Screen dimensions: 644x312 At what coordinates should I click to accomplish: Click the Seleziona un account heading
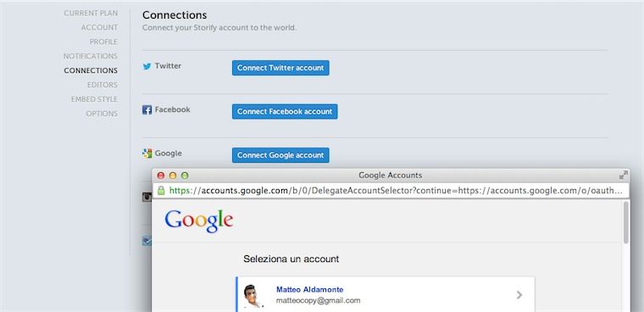coord(291,259)
